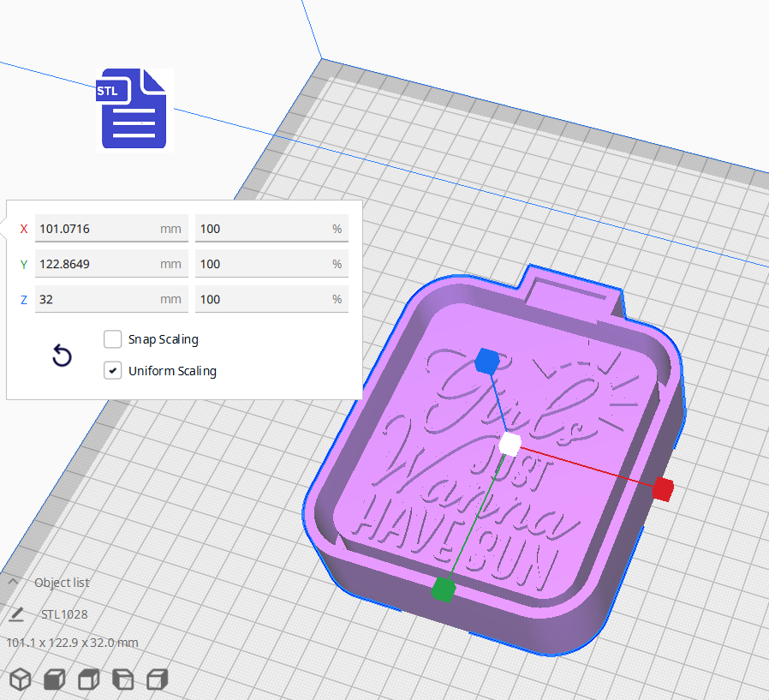
Task: Select the third camera view cube icon
Action: tap(87, 679)
